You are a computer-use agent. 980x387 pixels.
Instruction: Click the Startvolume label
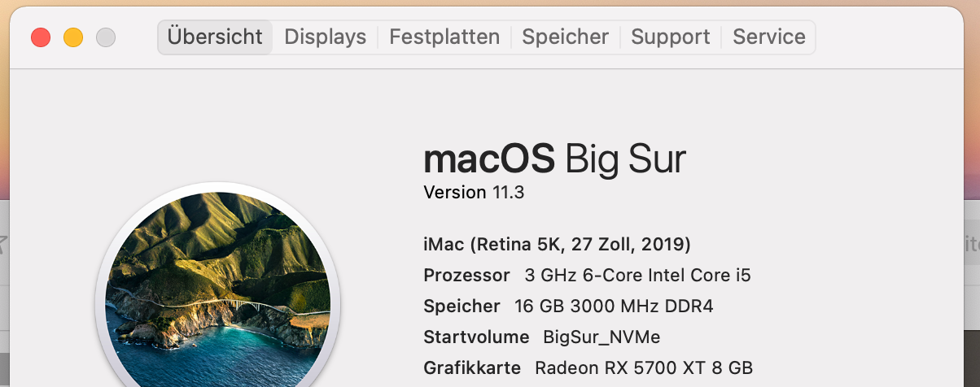coord(476,337)
